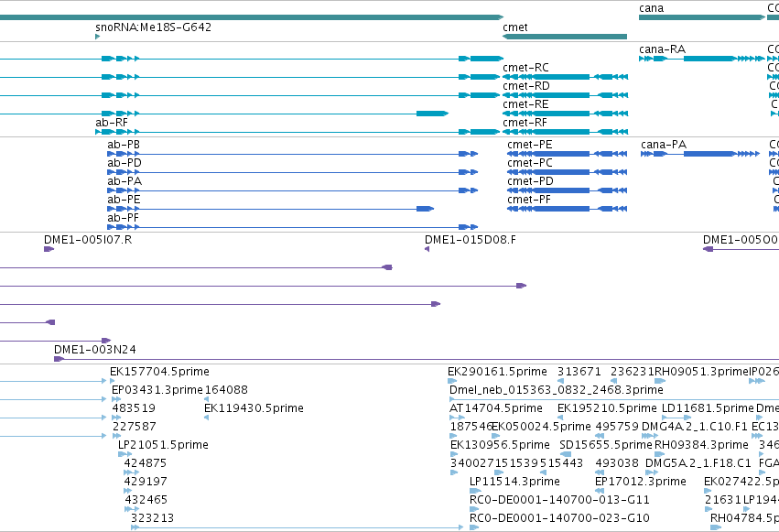779x532 pixels.
Task: Click the cmet-PC protein glyph
Action: (x=567, y=172)
